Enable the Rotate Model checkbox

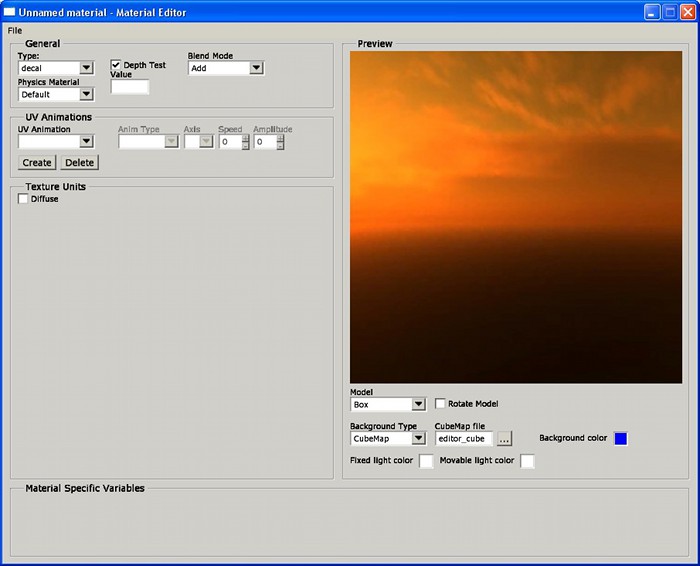pyautogui.click(x=441, y=404)
